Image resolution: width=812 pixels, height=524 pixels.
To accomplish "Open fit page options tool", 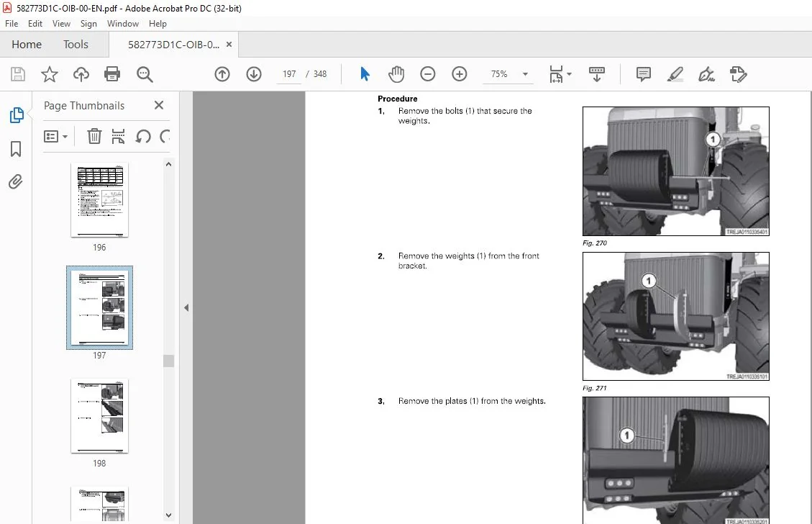I will 556,74.
